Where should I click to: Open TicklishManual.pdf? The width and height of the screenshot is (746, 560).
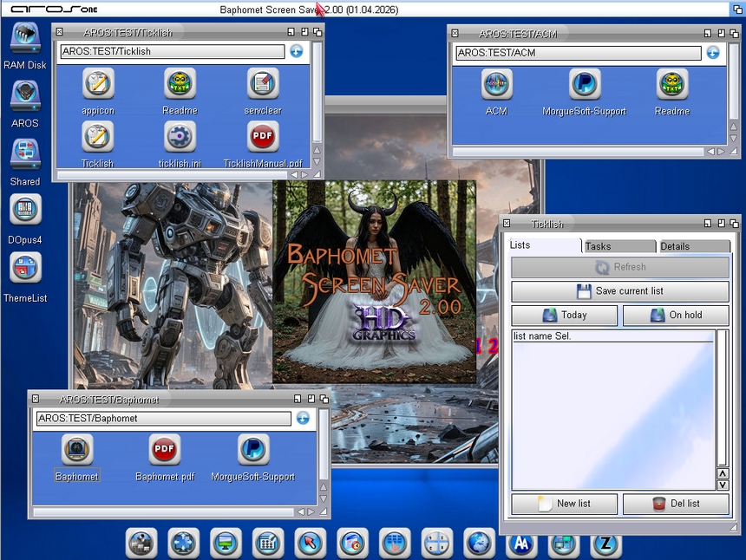[262, 137]
